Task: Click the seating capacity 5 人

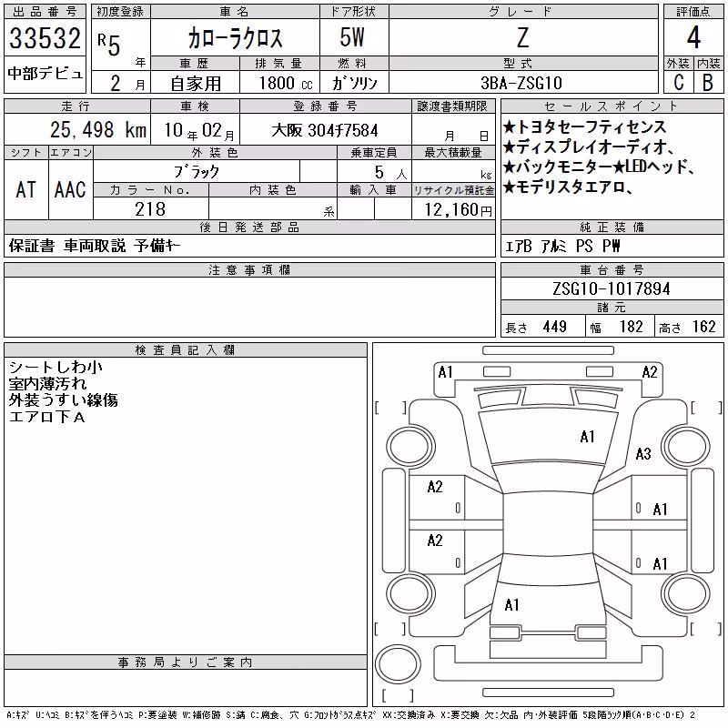Action: coord(390,173)
